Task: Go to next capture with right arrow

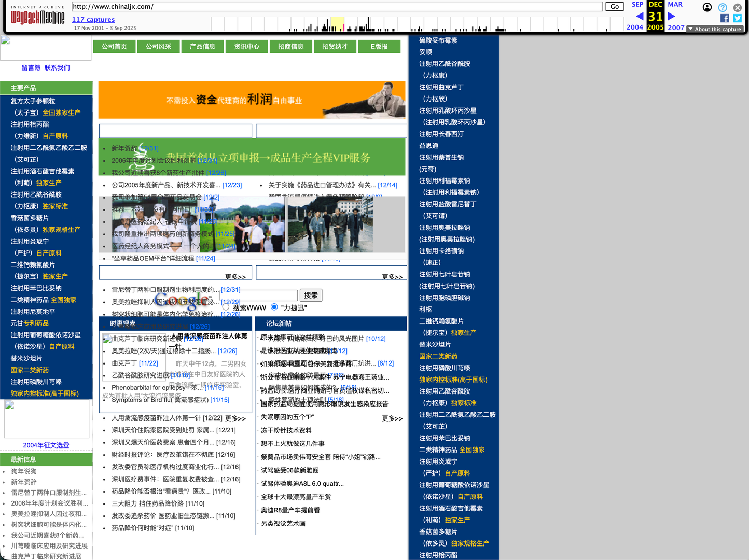Action: pos(671,16)
